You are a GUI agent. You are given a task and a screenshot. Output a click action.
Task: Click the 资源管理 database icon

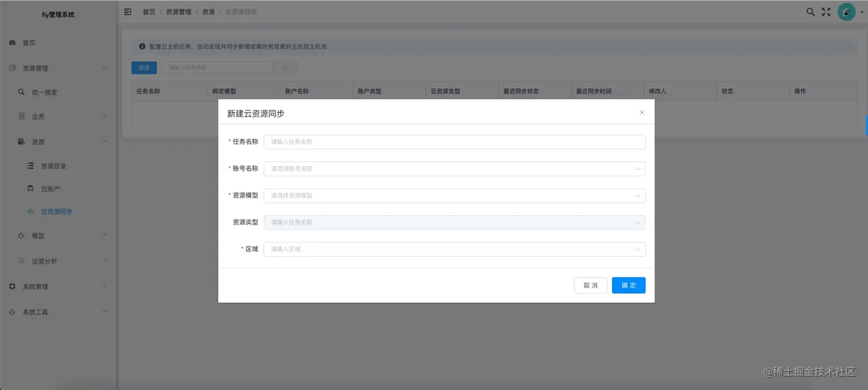tap(12, 68)
